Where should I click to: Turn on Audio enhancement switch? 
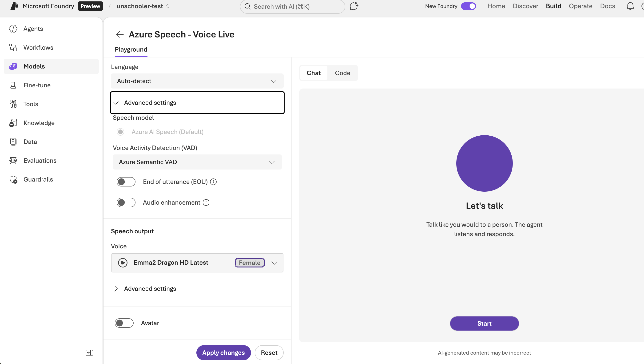coord(126,202)
